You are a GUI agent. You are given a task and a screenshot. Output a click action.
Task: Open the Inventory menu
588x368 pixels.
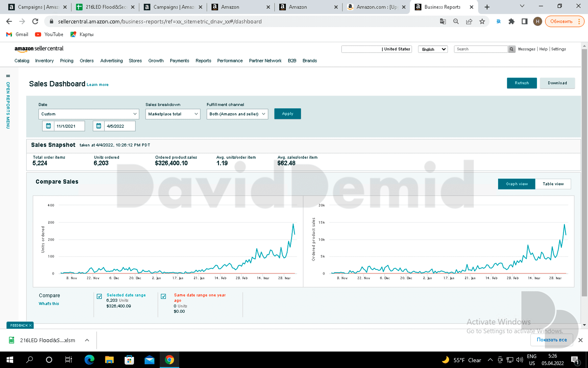tap(44, 61)
